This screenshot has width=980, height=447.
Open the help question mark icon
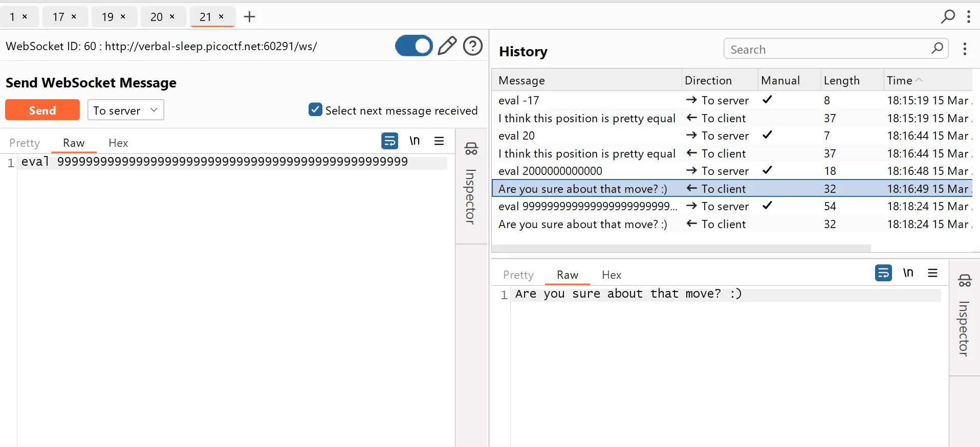[x=472, y=46]
